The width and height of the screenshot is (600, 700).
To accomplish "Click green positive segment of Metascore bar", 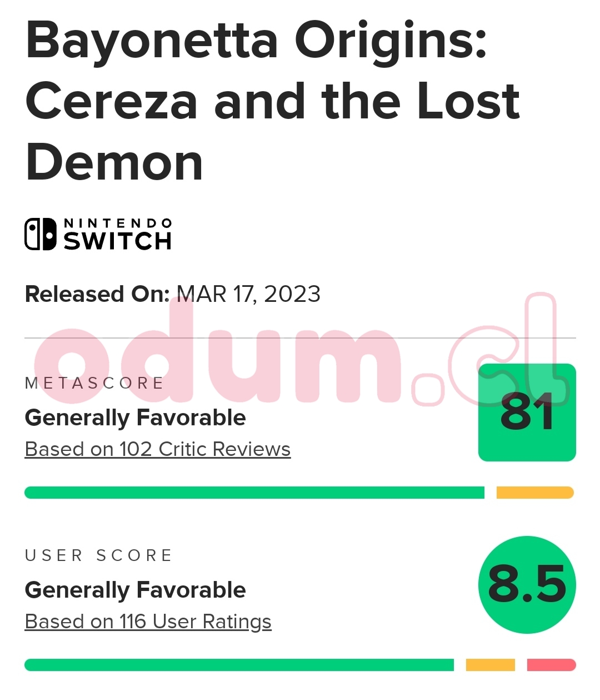I will (254, 493).
